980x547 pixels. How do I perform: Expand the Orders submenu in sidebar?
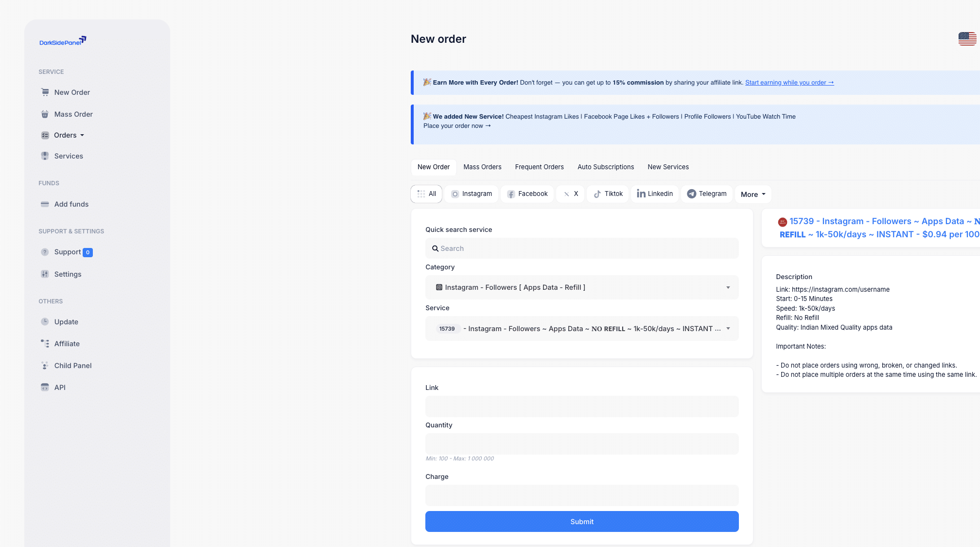pos(69,135)
